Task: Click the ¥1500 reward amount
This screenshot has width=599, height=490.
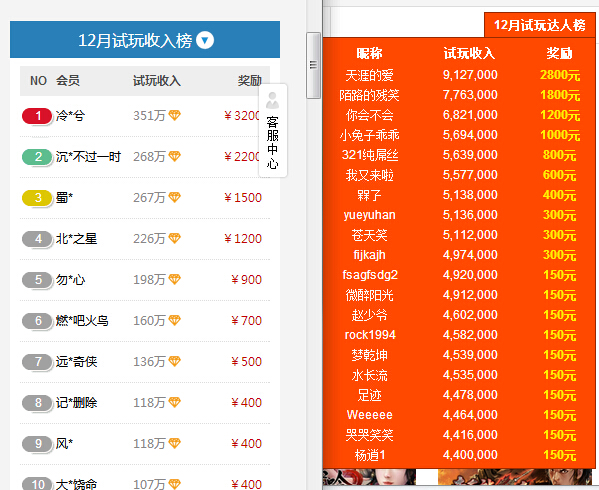Action: click(x=243, y=197)
